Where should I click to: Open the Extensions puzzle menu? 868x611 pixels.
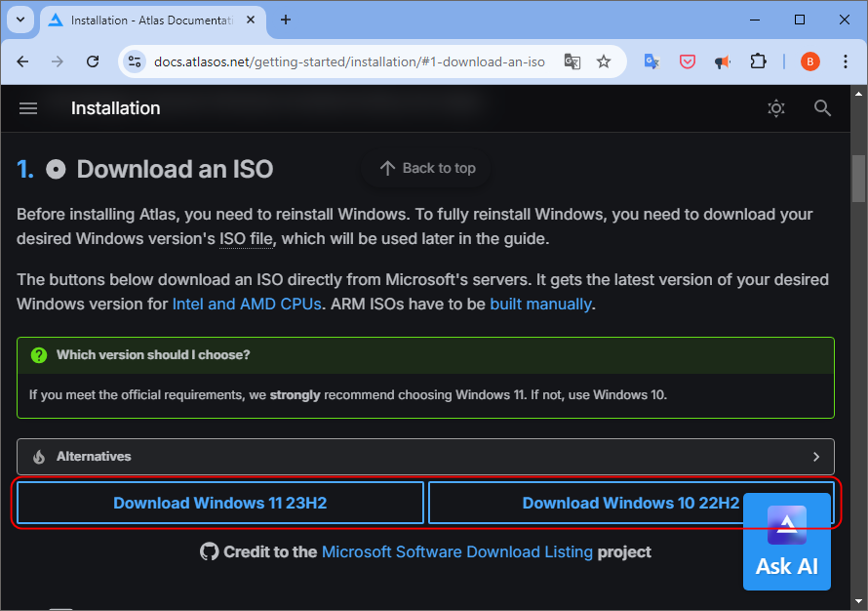coord(758,61)
